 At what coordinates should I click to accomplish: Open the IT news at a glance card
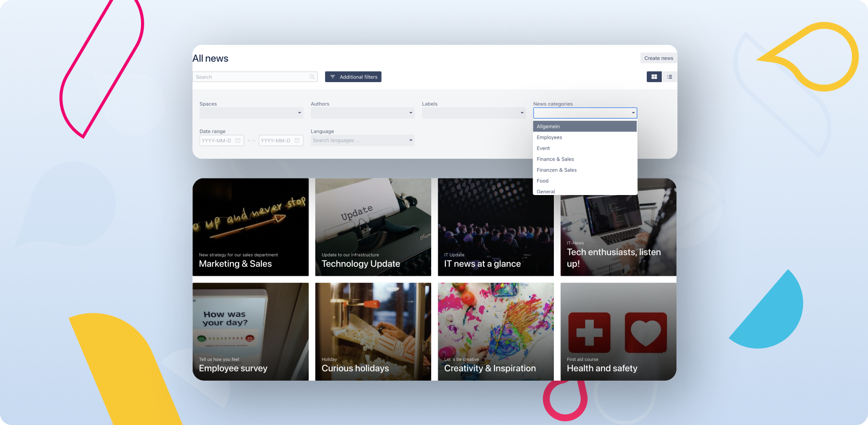pyautogui.click(x=496, y=227)
